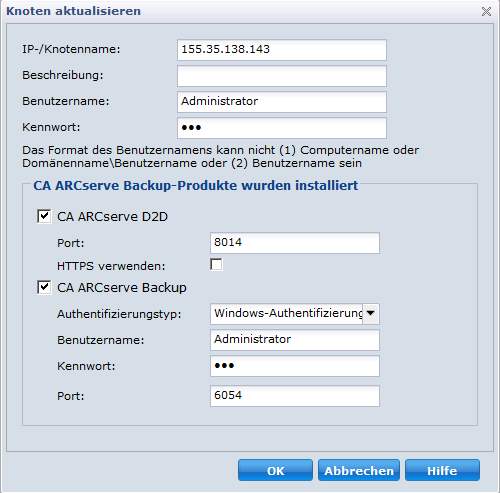This screenshot has width=500, height=493.
Task: Click the top Kennwort password field
Action: [x=282, y=128]
